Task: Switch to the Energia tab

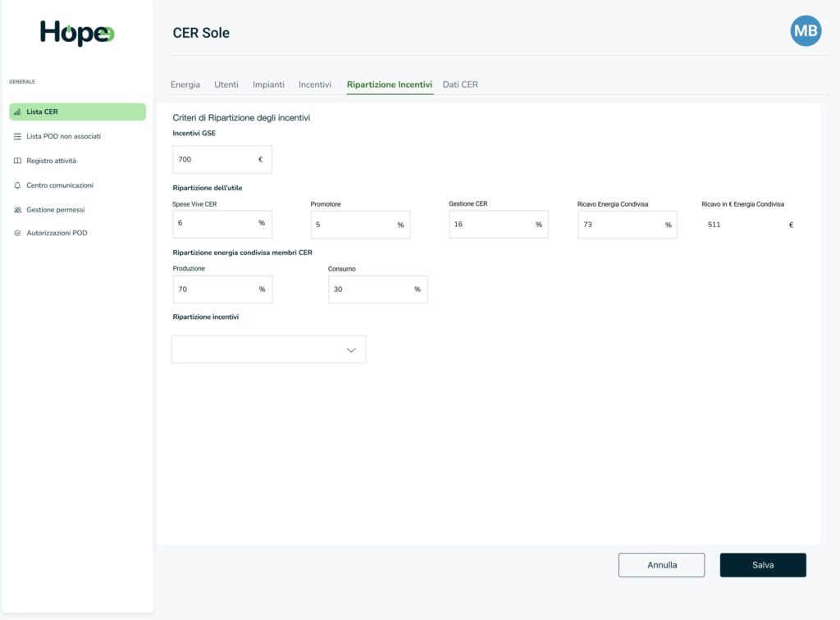Action: 185,84
